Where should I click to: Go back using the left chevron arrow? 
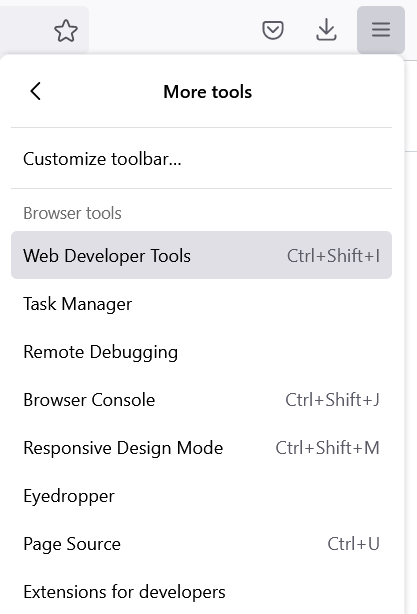click(x=36, y=92)
